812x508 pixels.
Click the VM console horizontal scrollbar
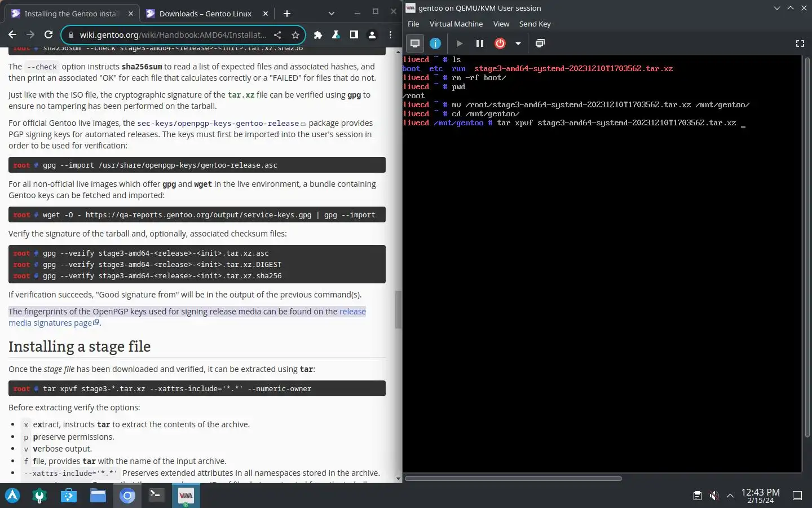click(x=513, y=479)
